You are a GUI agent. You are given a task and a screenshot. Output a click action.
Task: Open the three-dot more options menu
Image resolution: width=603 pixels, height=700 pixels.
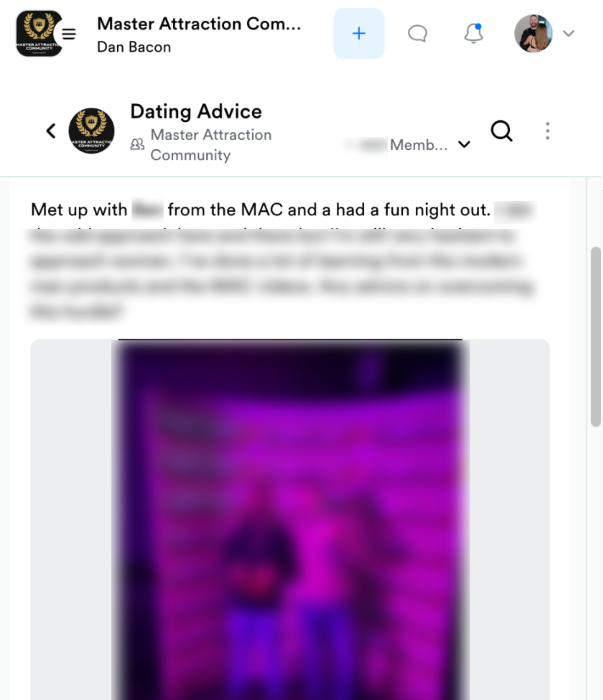547,131
